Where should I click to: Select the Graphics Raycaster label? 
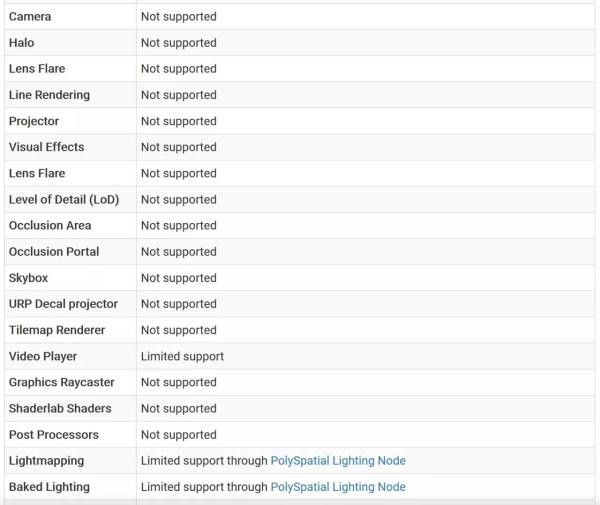pos(62,382)
